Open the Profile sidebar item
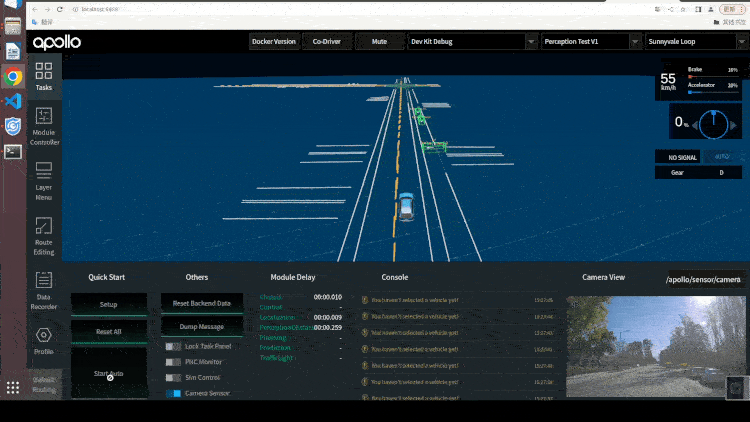This screenshot has height=422, width=750. coord(44,342)
